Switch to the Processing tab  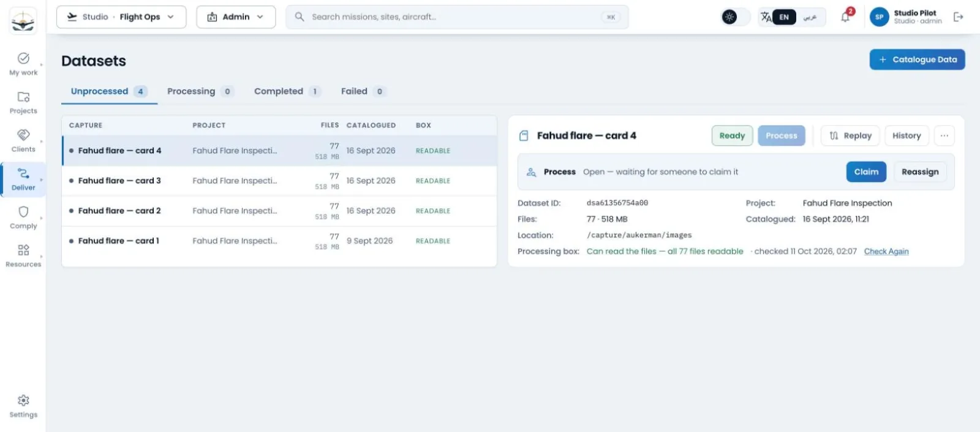[x=200, y=91]
